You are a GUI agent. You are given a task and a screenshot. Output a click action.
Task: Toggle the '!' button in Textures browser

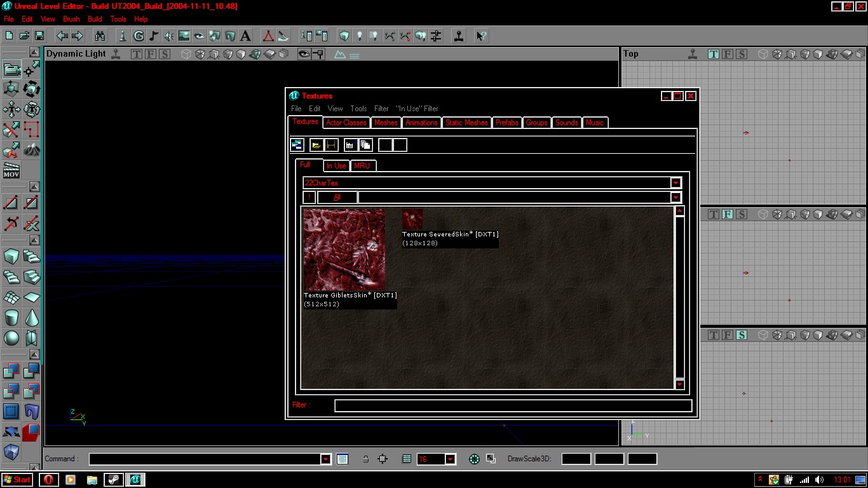click(x=309, y=197)
